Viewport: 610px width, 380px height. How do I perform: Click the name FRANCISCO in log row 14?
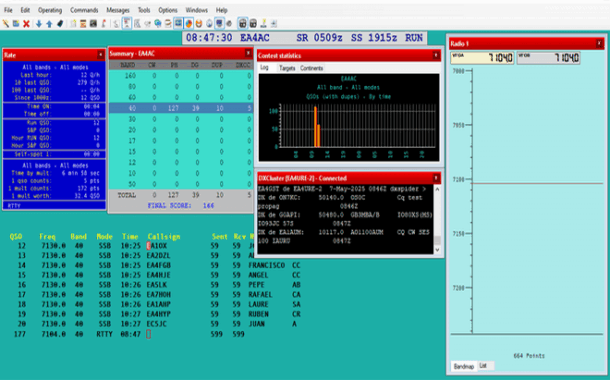266,265
